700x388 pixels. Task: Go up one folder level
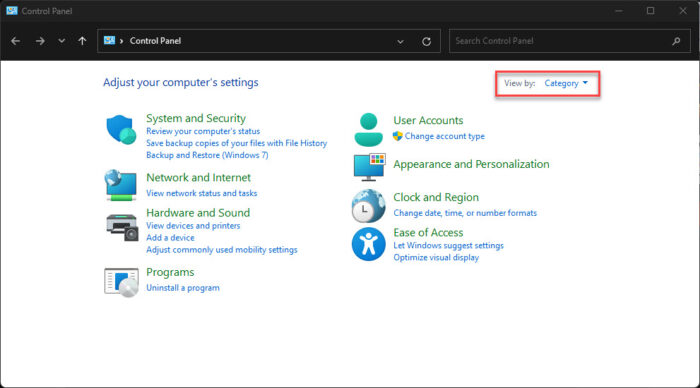[x=82, y=41]
